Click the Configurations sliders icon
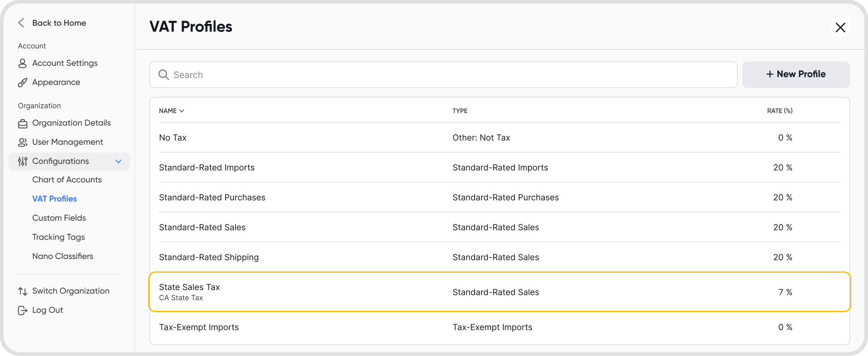868x356 pixels. click(x=22, y=161)
